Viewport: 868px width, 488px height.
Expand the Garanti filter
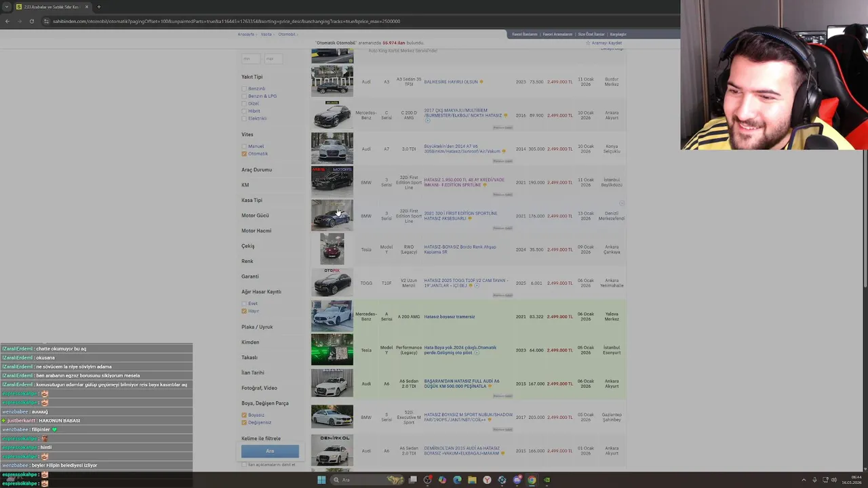pyautogui.click(x=250, y=277)
